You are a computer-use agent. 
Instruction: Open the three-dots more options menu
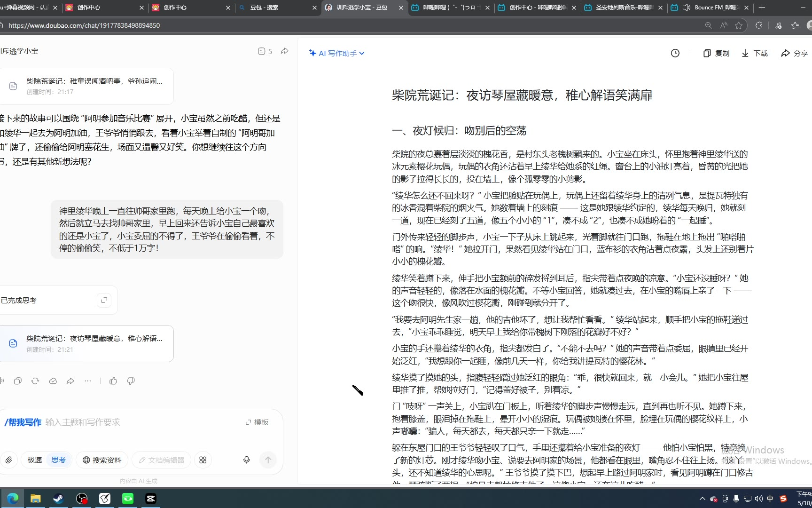[x=88, y=381]
